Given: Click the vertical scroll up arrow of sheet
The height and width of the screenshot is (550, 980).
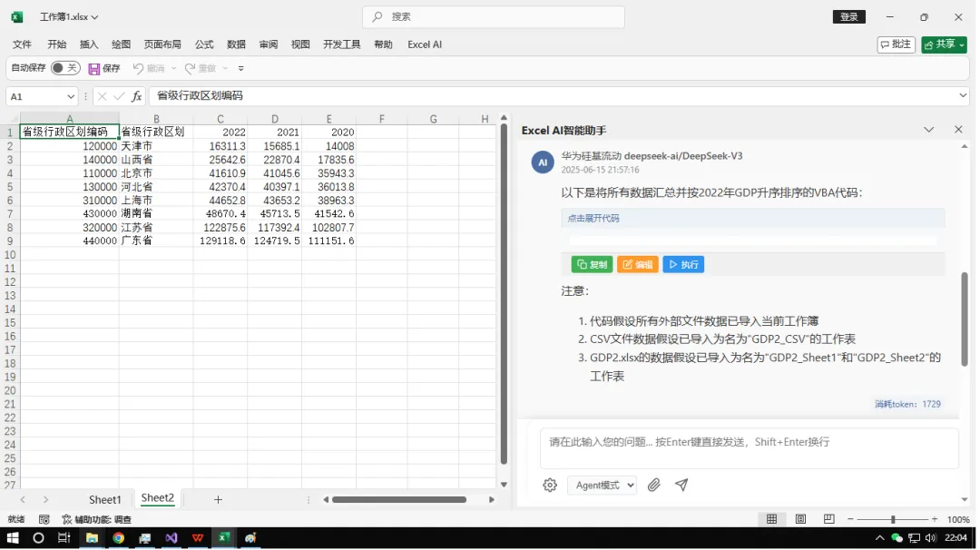Looking at the screenshot, I should pos(504,118).
